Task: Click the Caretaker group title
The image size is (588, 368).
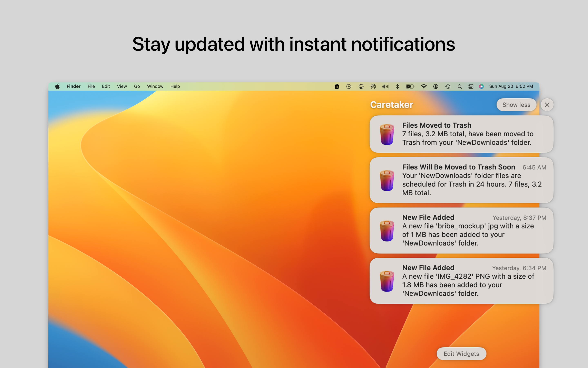Action: [391, 105]
